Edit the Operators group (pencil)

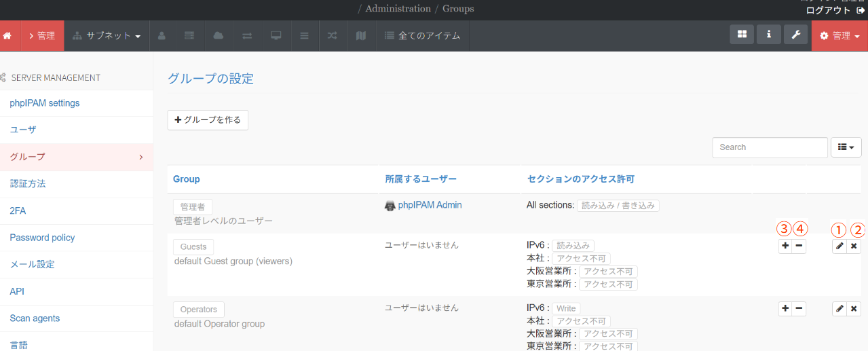tap(839, 309)
